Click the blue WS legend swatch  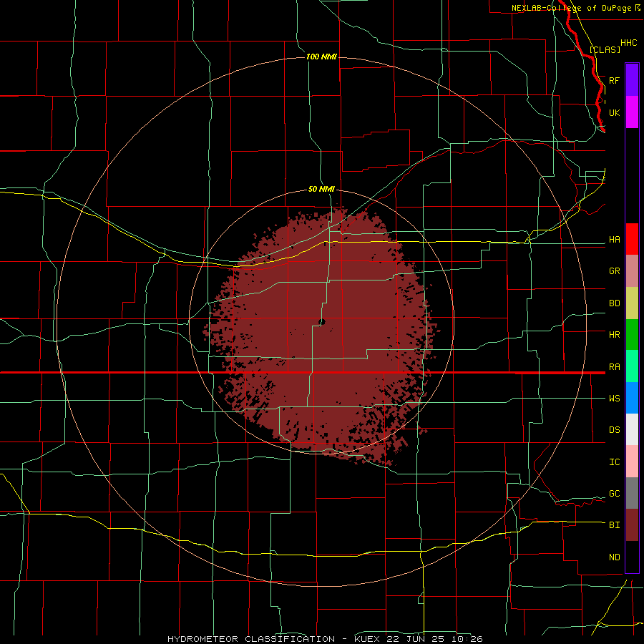point(632,398)
